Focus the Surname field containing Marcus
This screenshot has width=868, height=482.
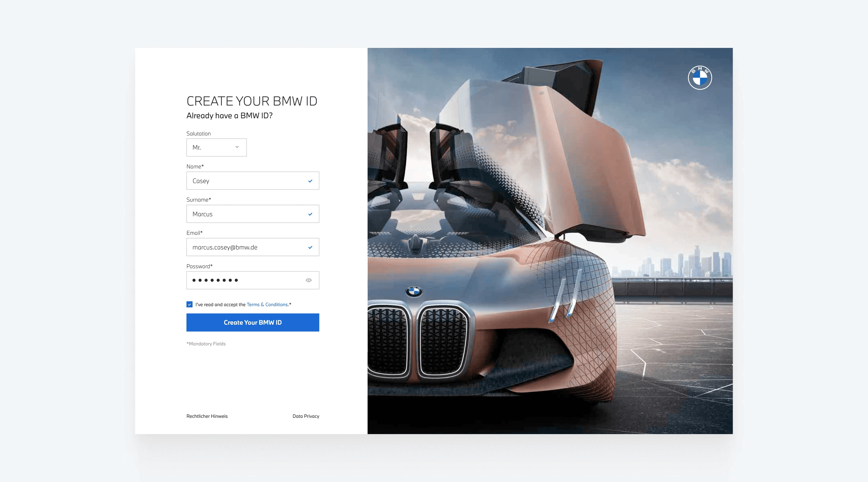(246, 214)
